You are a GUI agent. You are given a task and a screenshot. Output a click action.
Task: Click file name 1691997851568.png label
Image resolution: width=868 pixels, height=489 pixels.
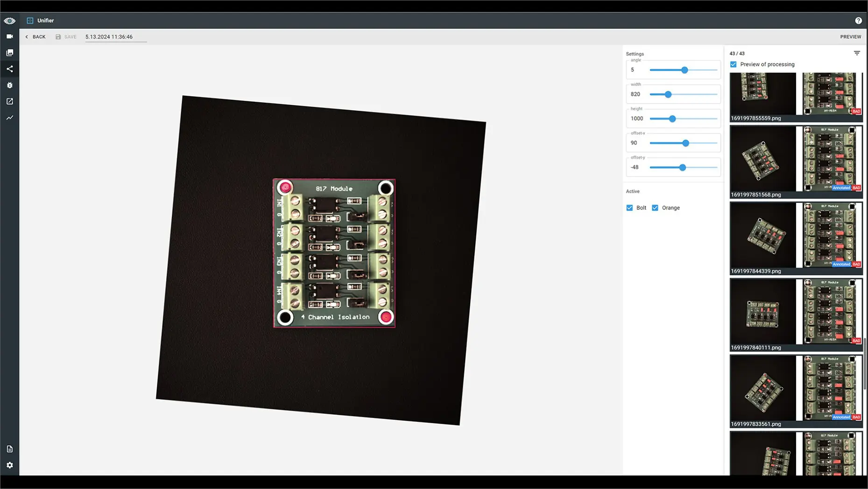[755, 195]
